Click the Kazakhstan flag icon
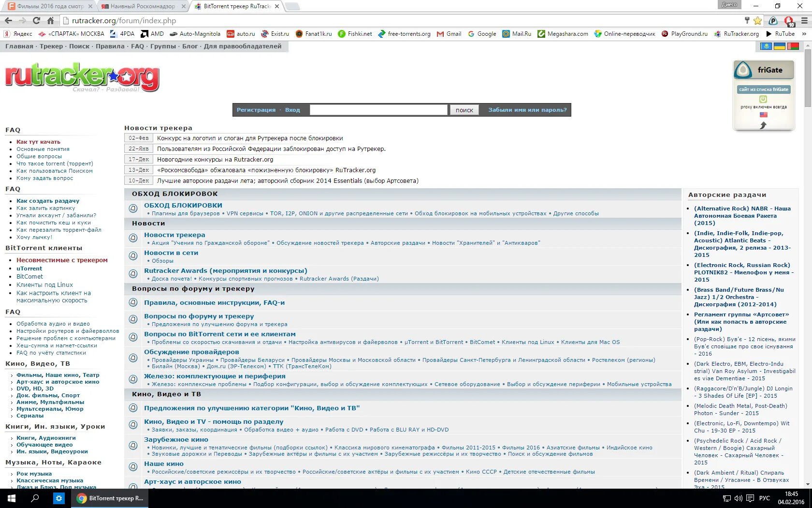This screenshot has height=508, width=812. 766,46
